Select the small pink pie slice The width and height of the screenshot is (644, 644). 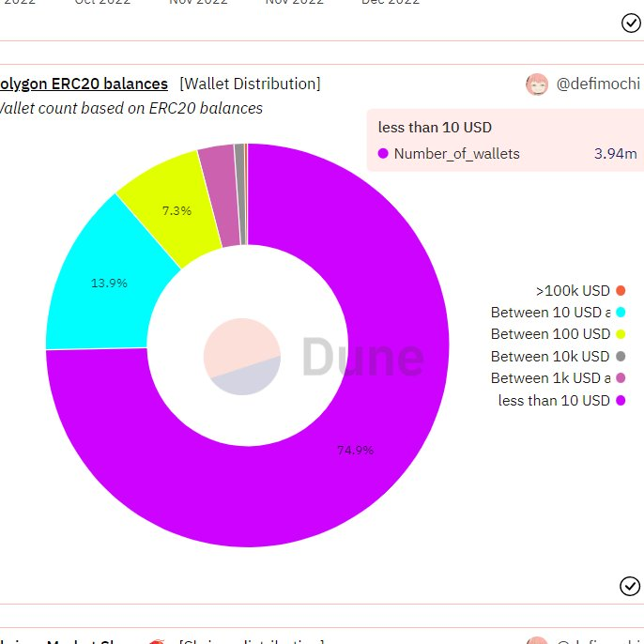click(221, 195)
